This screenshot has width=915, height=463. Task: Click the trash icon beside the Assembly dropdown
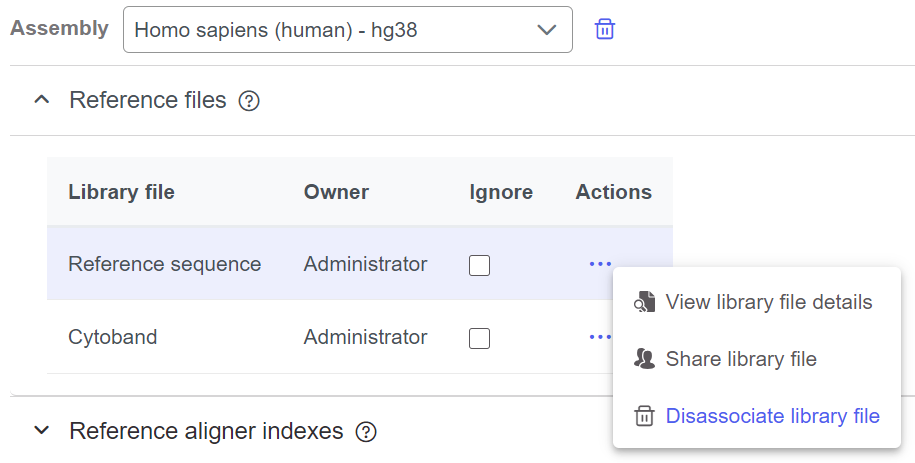coord(604,29)
